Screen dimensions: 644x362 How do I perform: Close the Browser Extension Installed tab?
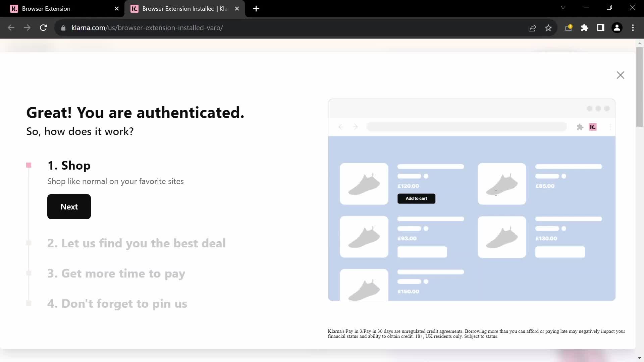237,9
